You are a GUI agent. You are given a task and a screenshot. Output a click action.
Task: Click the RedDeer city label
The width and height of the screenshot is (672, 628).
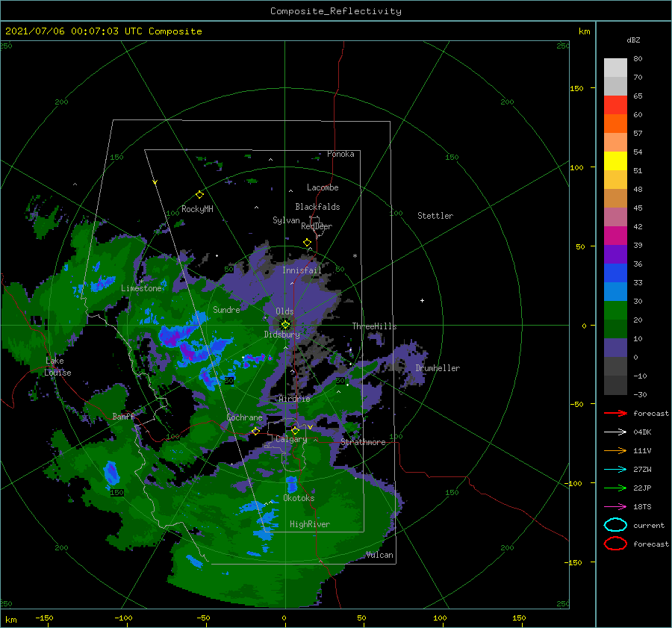(x=317, y=226)
